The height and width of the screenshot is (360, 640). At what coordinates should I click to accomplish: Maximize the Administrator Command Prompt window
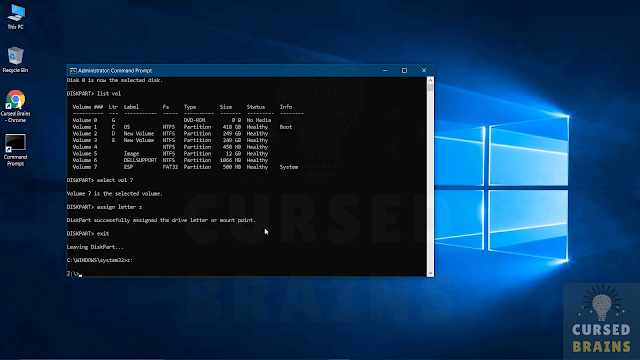tap(404, 71)
